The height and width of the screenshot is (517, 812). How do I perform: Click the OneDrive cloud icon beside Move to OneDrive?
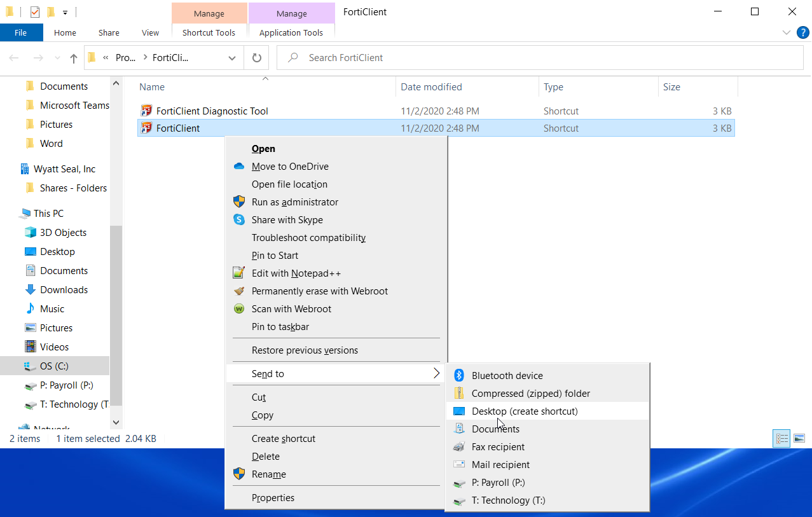(x=239, y=167)
